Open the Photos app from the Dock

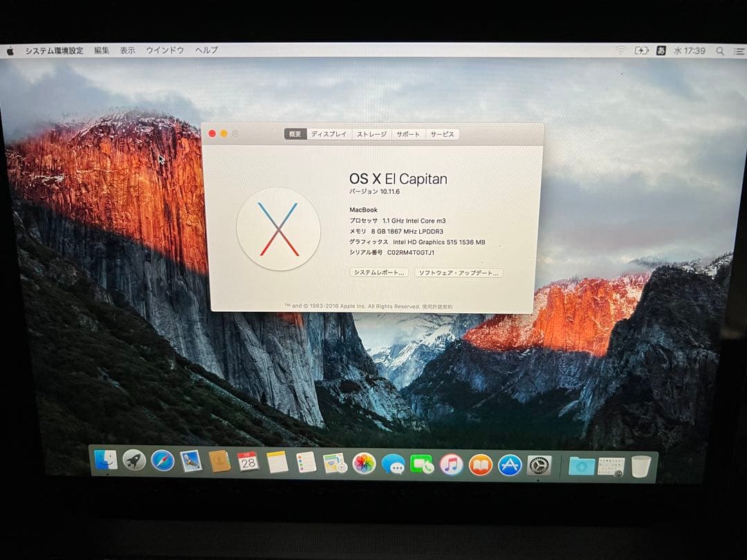click(x=365, y=463)
